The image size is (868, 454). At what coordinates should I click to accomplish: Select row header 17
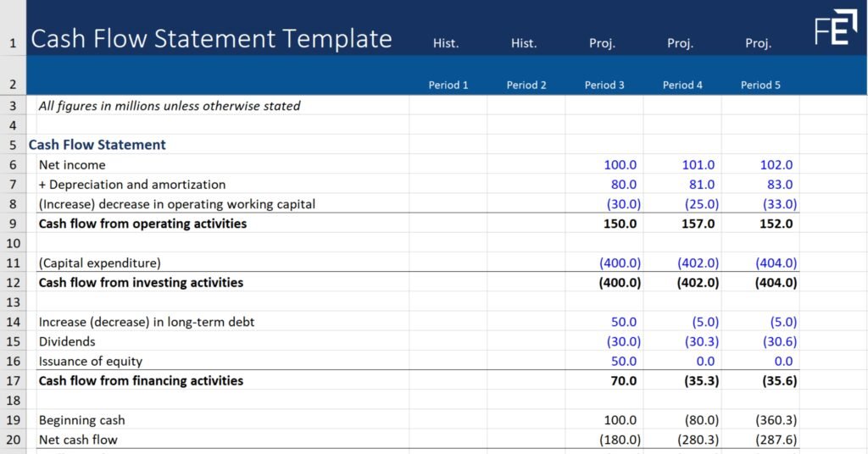(x=13, y=380)
